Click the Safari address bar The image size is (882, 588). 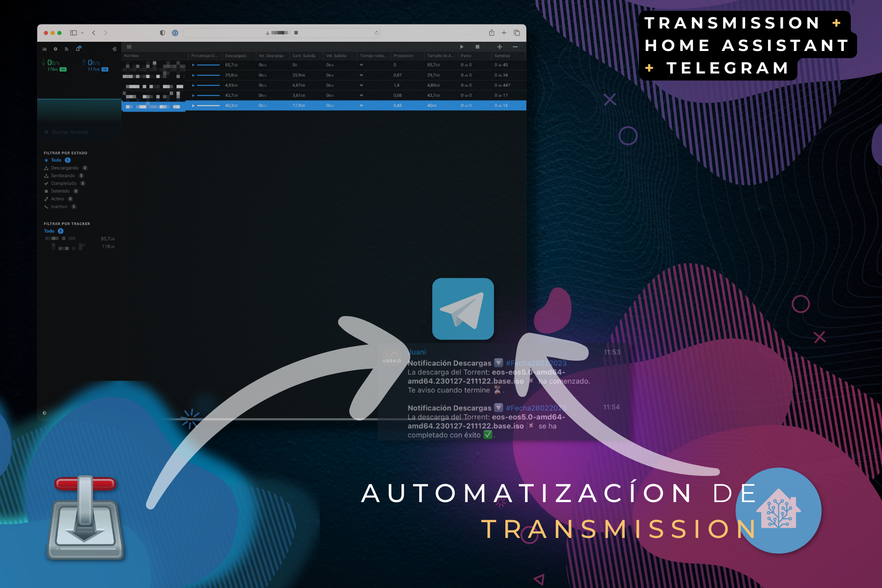[x=282, y=33]
